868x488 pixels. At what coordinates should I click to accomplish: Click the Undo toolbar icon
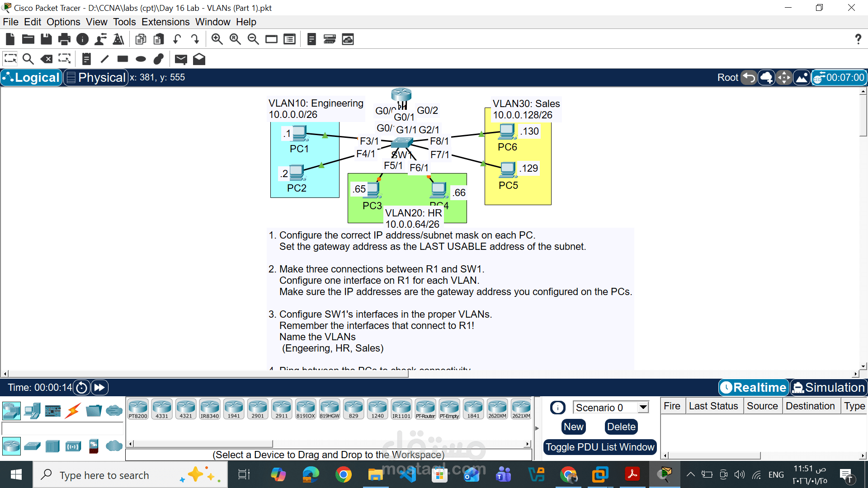pyautogui.click(x=176, y=39)
